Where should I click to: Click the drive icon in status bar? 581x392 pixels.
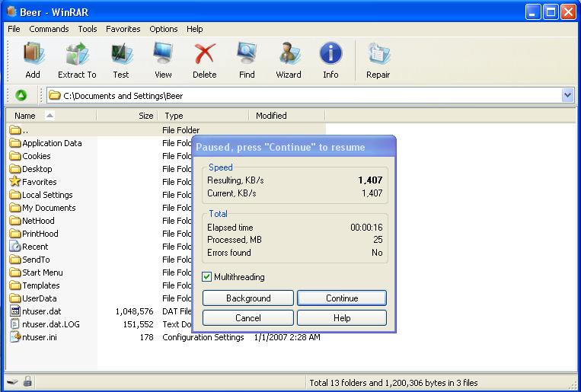point(12,381)
